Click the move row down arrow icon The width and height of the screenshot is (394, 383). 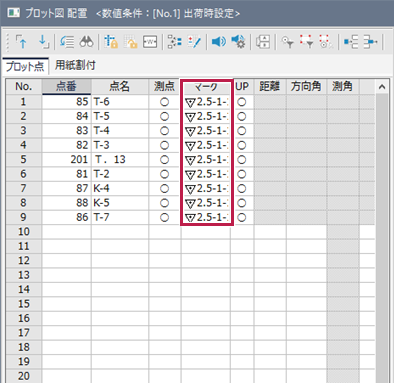tap(43, 42)
